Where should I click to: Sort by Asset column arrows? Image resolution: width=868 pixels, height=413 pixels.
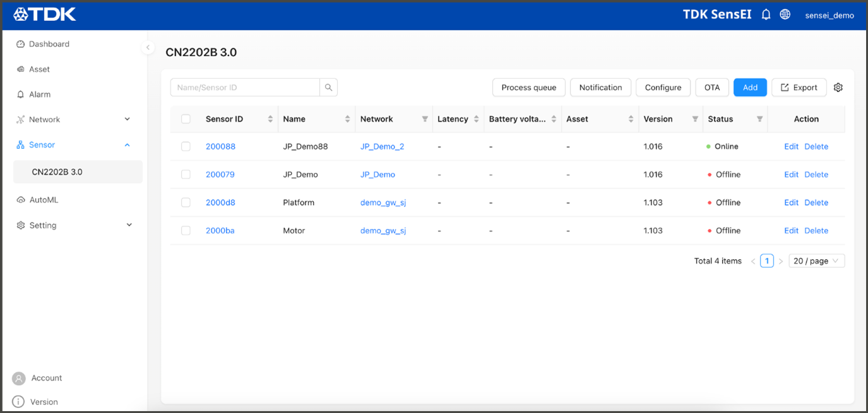[631, 119]
